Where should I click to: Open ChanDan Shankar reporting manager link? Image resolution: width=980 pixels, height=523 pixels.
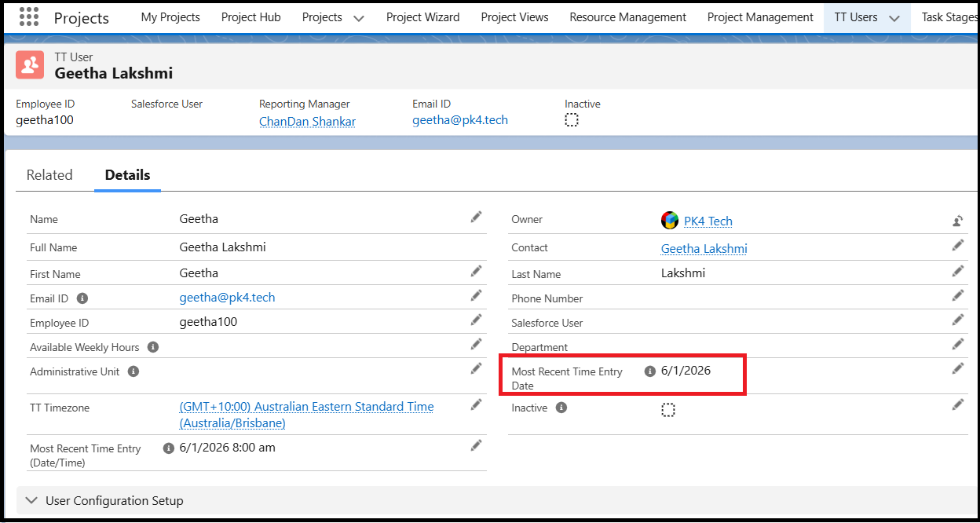(x=308, y=121)
